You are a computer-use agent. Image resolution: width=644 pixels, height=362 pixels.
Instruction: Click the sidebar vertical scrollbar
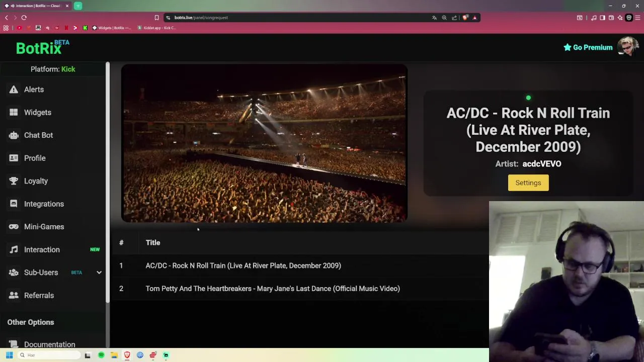108,183
